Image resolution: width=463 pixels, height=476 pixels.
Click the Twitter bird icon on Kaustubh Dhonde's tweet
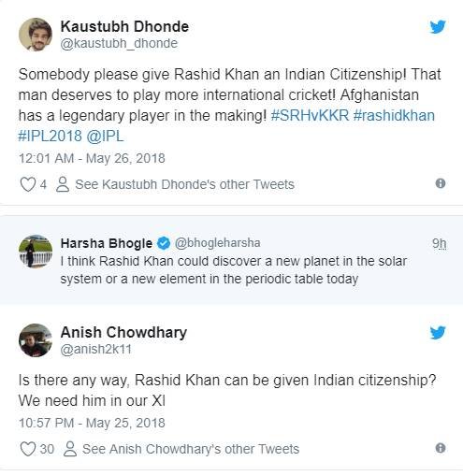coord(438,27)
